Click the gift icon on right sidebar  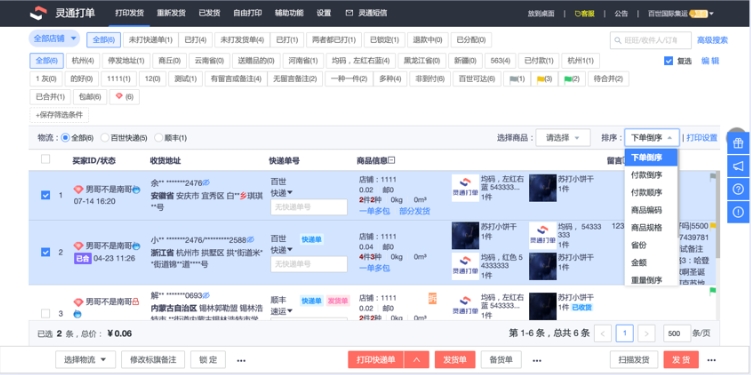(738, 143)
